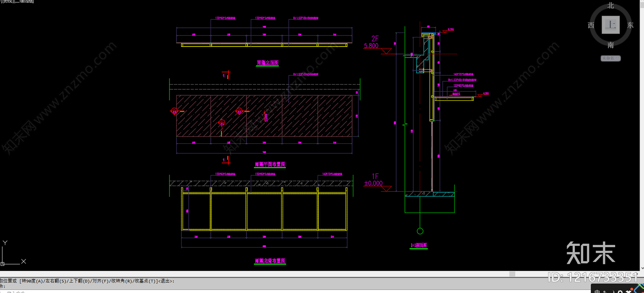Select 西 on the ViewCube compass

(591, 25)
